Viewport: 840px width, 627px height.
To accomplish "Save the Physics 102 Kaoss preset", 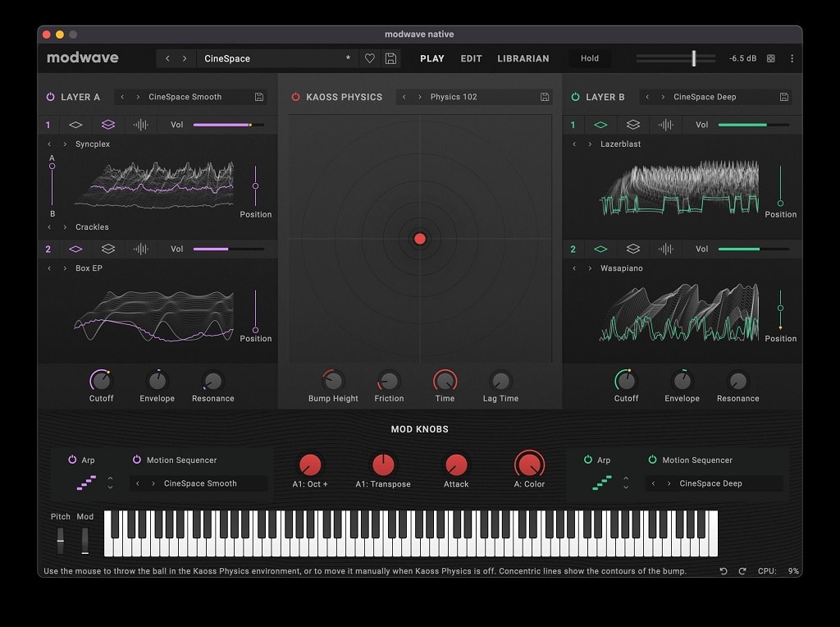I will [x=545, y=97].
